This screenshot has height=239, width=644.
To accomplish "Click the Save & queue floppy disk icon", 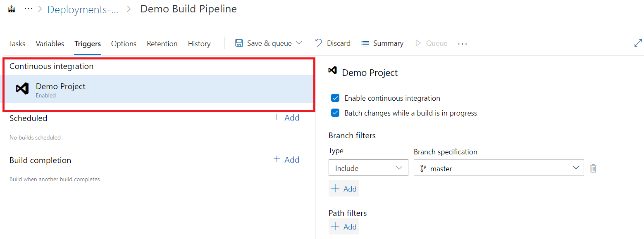I will click(x=239, y=43).
